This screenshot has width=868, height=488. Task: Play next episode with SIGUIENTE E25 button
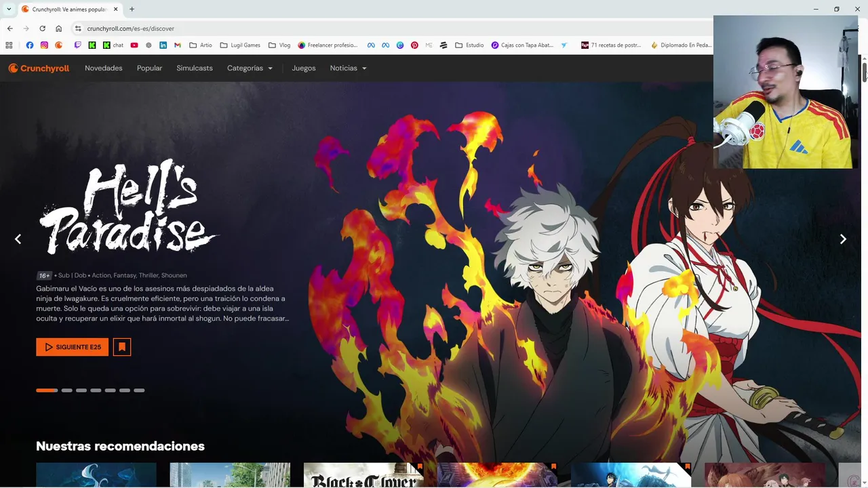73,347
